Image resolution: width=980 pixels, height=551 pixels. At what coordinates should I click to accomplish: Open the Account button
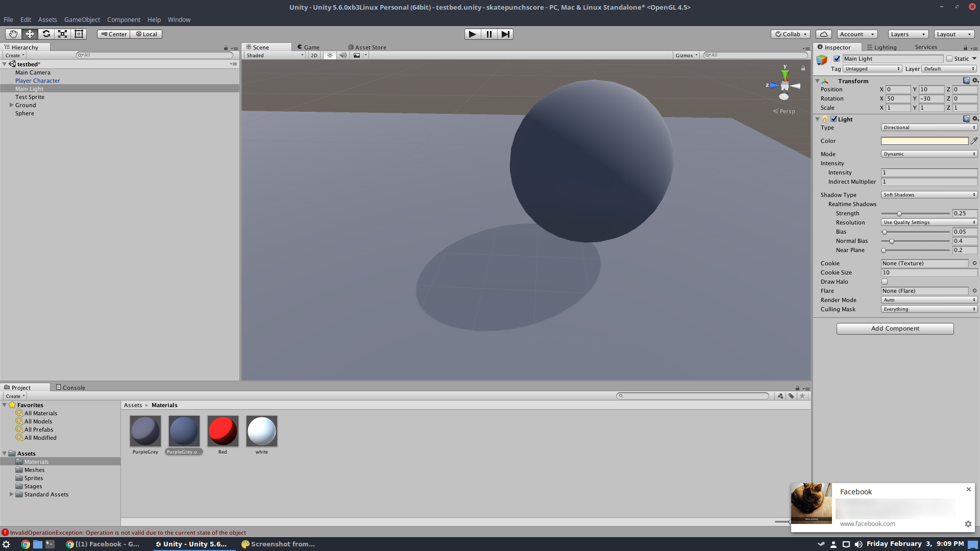tap(857, 34)
